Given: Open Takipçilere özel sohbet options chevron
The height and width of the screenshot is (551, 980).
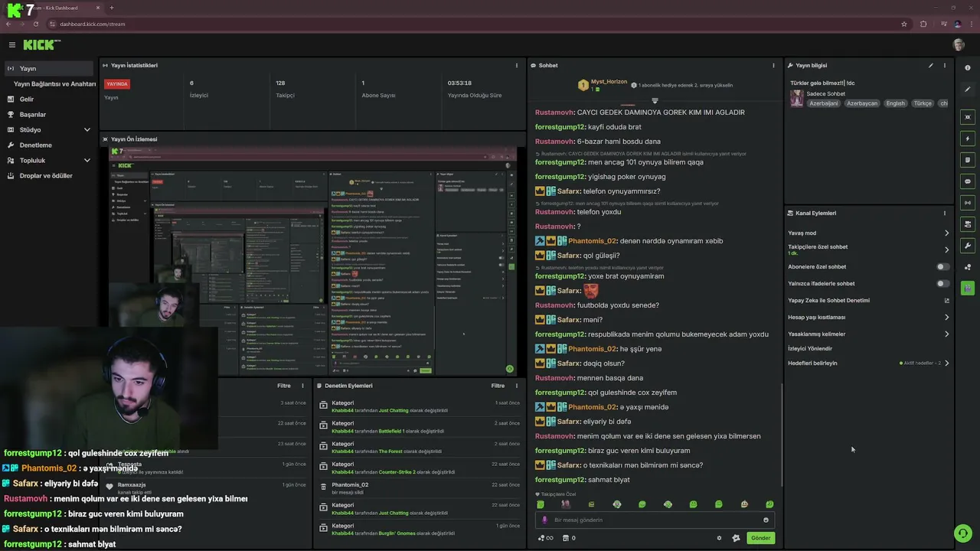Looking at the screenshot, I should coord(946,250).
